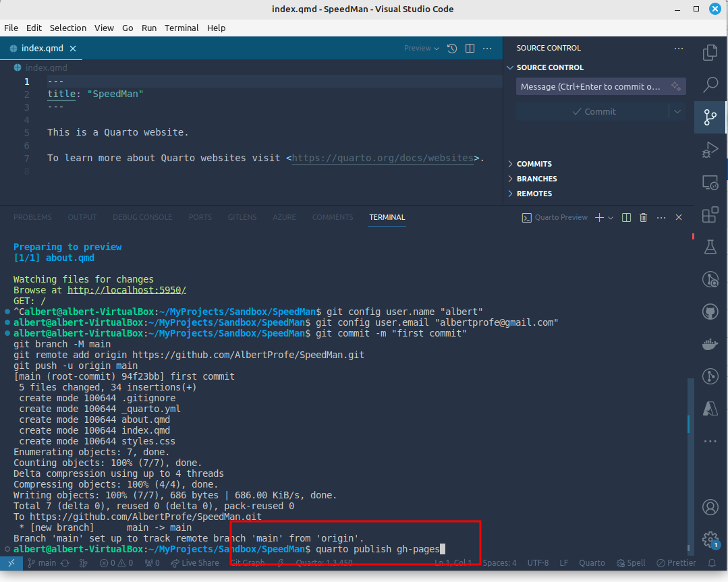
Task: Create a new terminal with the plus icon
Action: [599, 218]
